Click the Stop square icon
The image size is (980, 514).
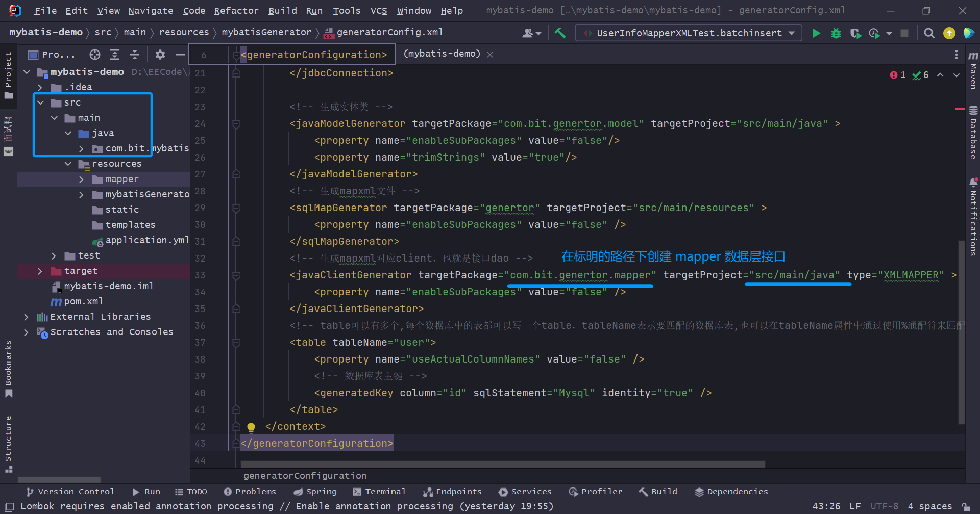point(904,33)
